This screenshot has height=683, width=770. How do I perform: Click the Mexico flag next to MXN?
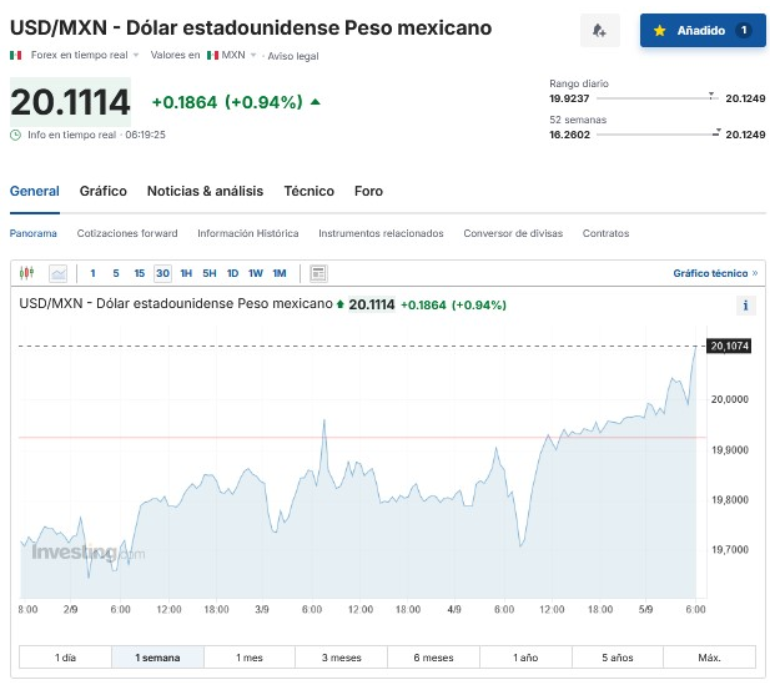click(213, 55)
